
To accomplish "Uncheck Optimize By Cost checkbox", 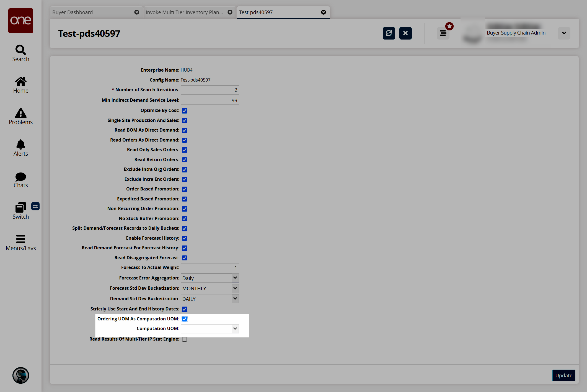I will 185,111.
